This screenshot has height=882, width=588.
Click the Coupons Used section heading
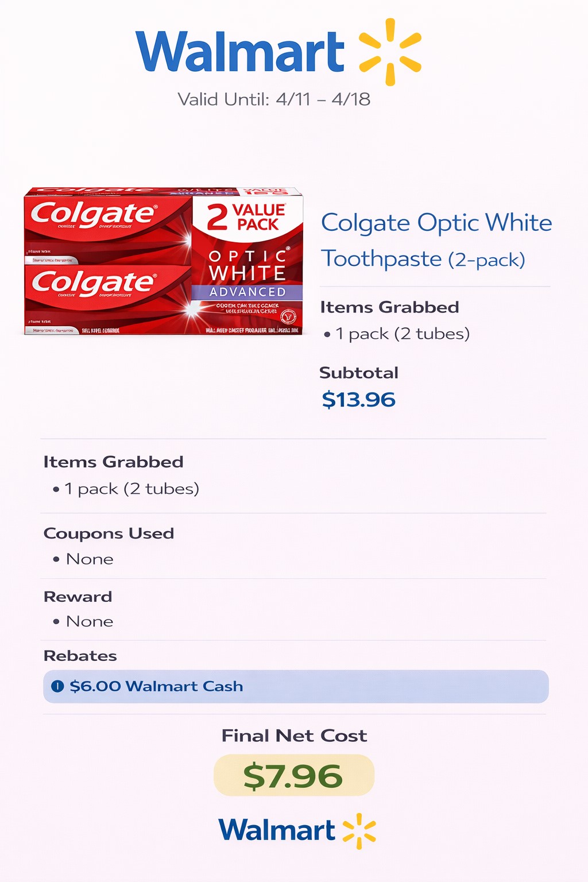click(109, 533)
